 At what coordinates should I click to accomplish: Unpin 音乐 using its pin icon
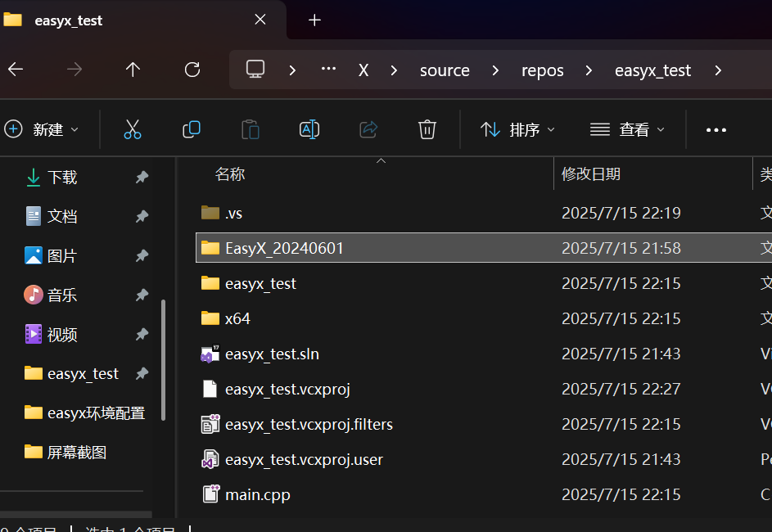[x=142, y=295]
